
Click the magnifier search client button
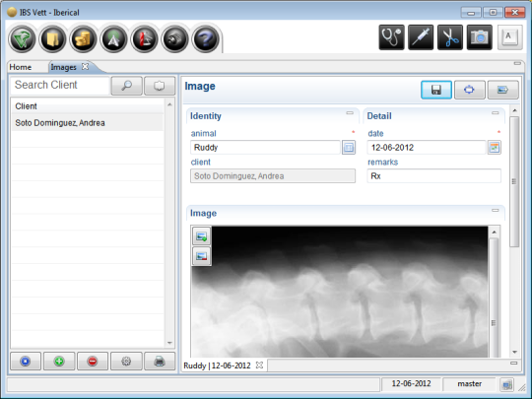click(x=126, y=86)
